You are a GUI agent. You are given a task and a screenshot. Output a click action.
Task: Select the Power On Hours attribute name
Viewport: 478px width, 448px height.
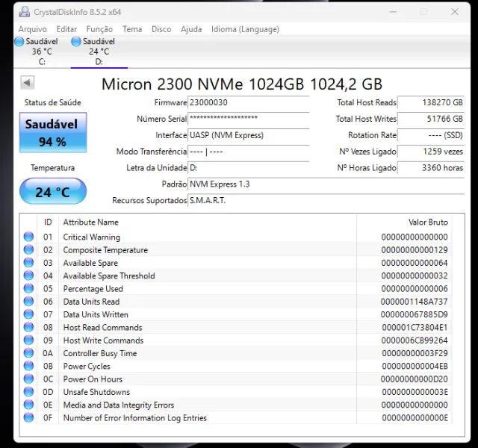point(93,379)
